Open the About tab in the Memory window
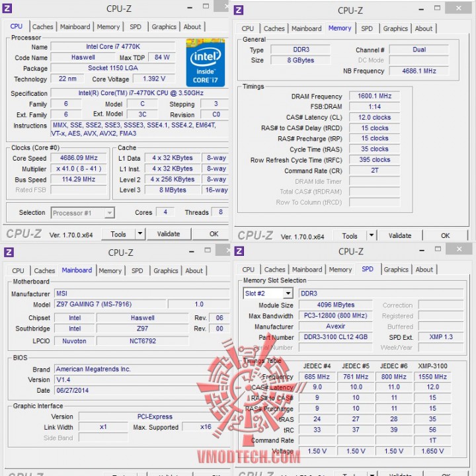This screenshot has height=476, width=476. click(424, 28)
